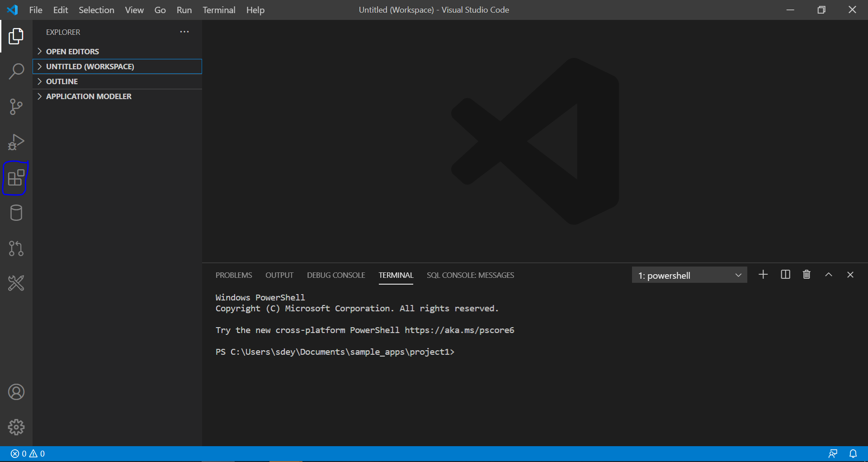This screenshot has height=462, width=868.
Task: Click inside the PowerShell terminal prompt
Action: point(475,352)
